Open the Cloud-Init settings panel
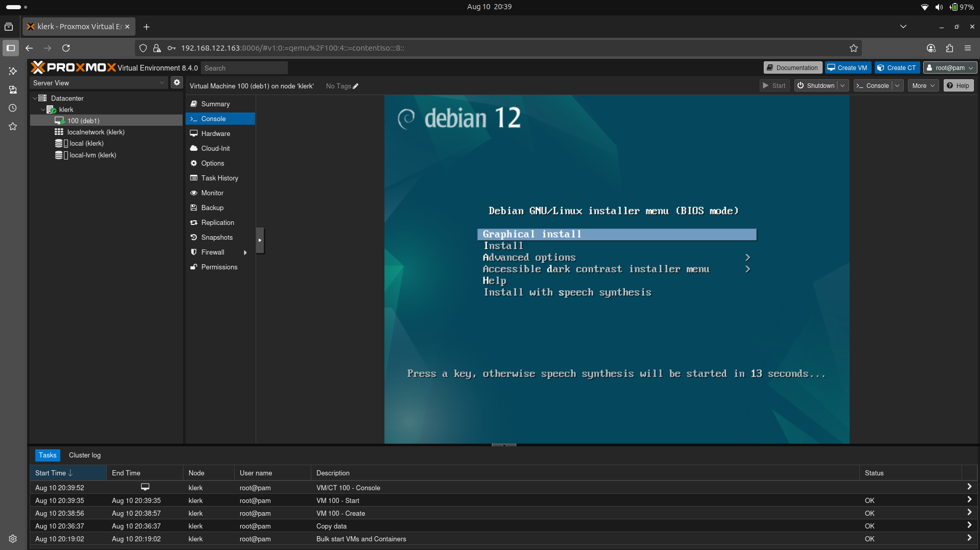Screen dimensions: 980x550 tap(215, 148)
